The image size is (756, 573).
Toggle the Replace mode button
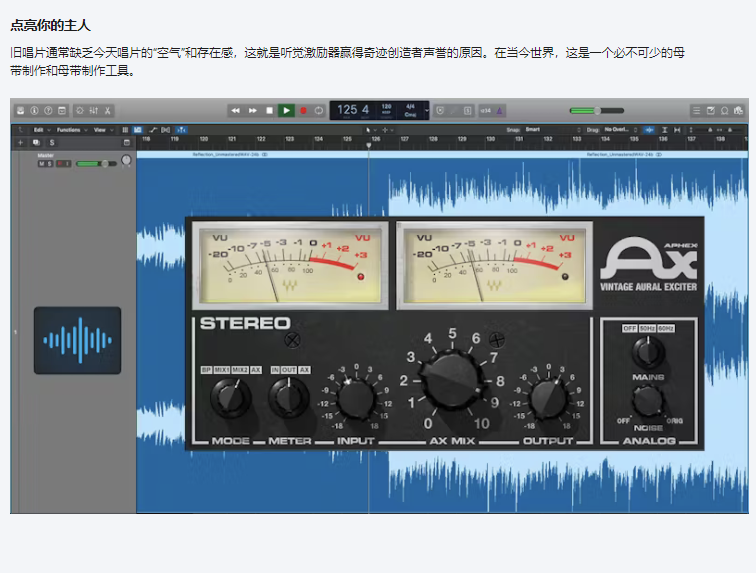(440, 110)
